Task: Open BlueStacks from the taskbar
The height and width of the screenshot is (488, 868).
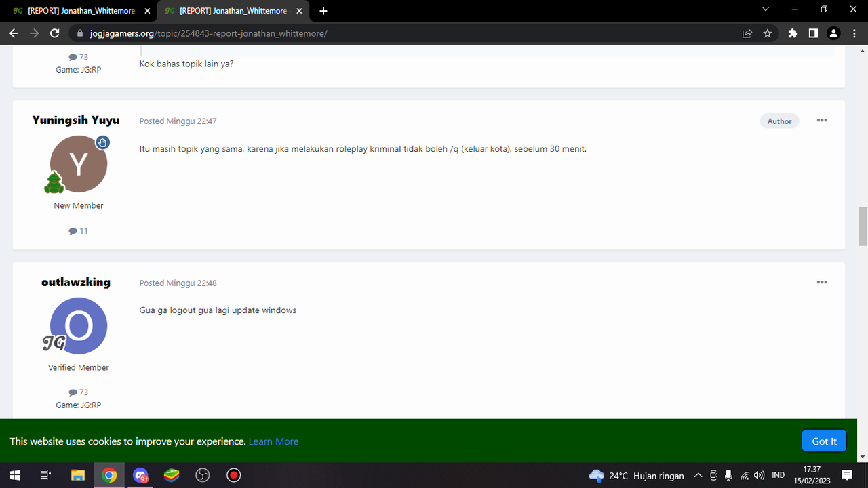Action: tap(172, 475)
